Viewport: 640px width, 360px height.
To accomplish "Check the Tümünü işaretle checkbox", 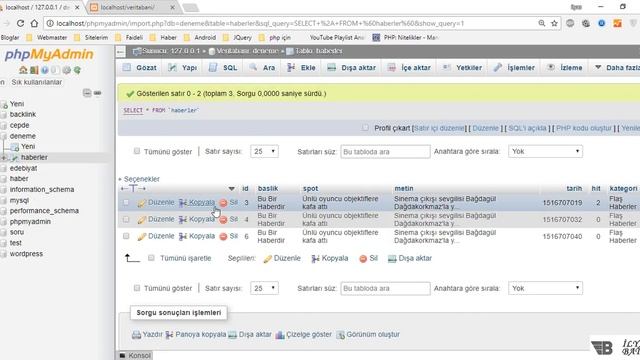I will 151,258.
